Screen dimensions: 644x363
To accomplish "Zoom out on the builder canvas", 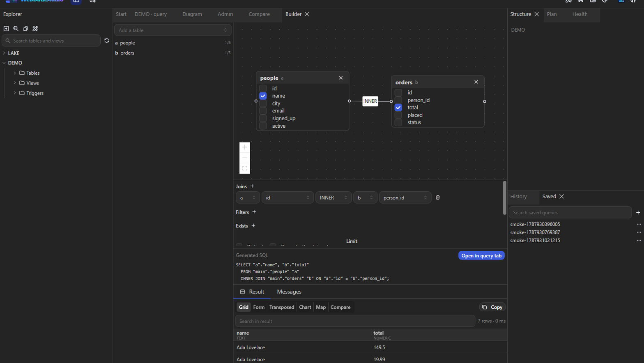I will (x=245, y=158).
